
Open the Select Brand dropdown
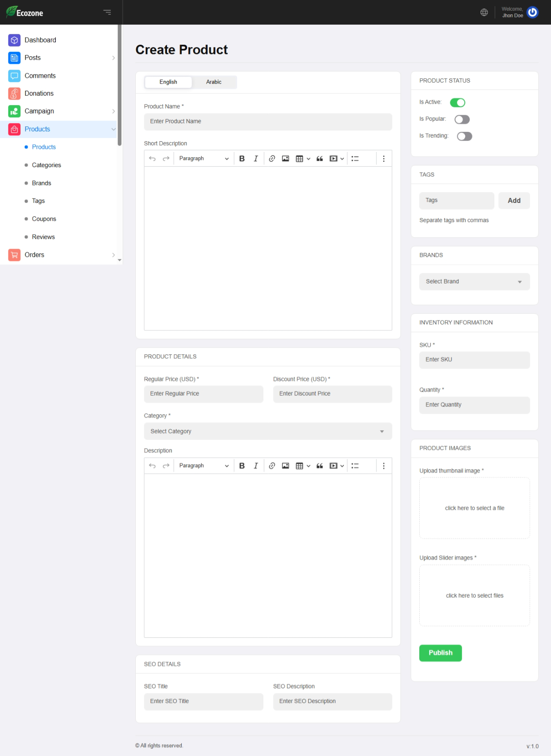pos(474,281)
